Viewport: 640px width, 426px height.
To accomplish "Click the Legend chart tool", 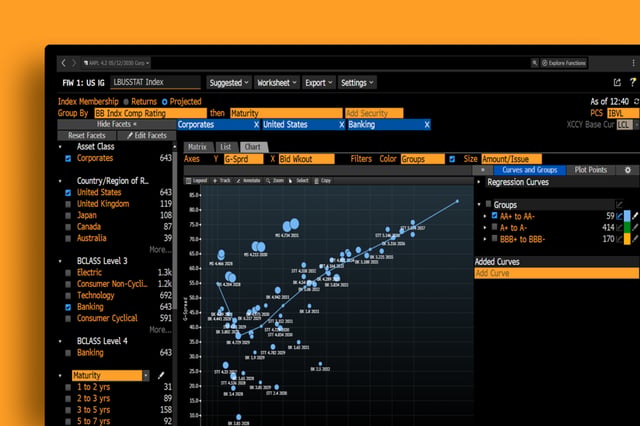I will tap(197, 181).
